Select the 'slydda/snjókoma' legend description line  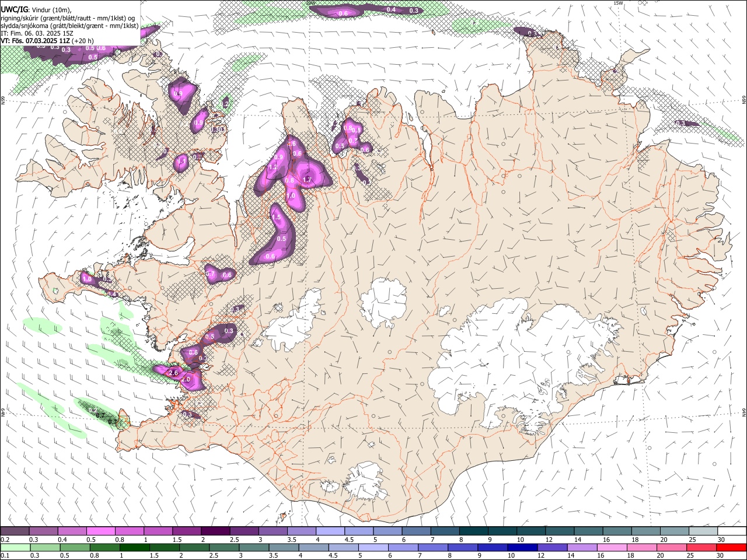point(70,26)
